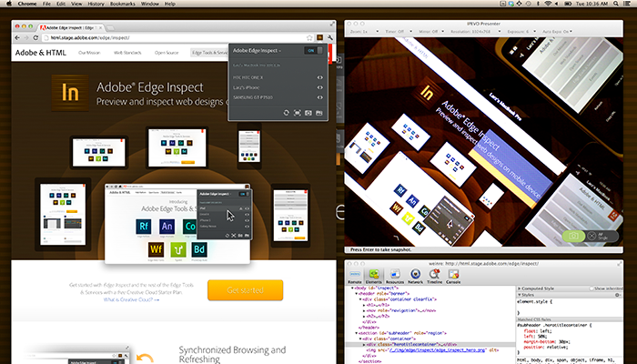
Task: Open the Zoom 1x dropdown in IPEVO Presenter
Action: [364, 31]
